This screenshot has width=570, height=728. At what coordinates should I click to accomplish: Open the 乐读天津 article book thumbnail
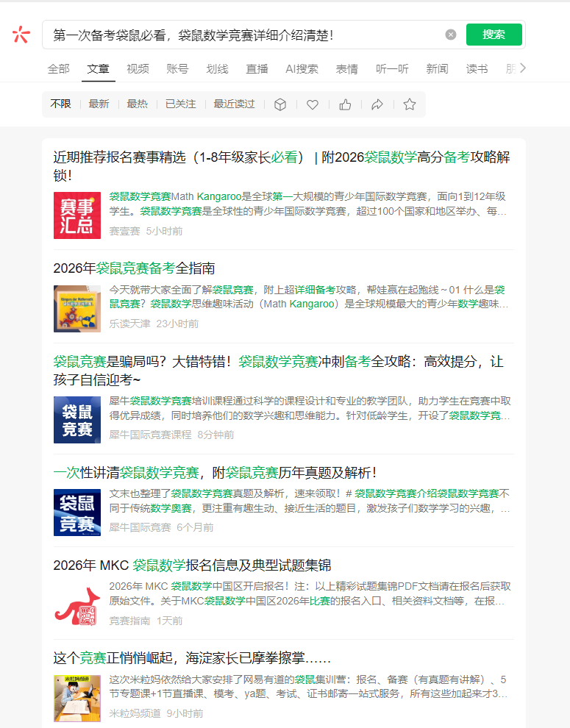click(77, 309)
